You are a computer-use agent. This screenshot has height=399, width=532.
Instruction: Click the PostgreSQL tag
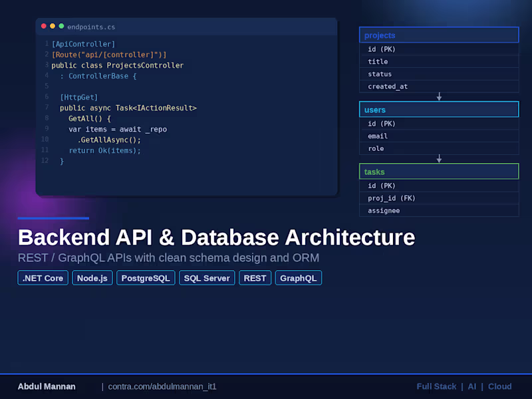click(146, 278)
